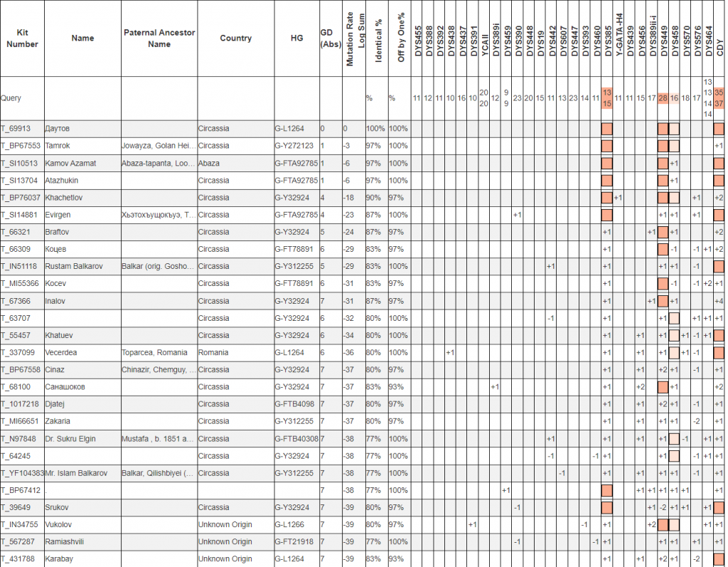Select the Toparcea, Romania ancestor cell
Image resolution: width=728 pixels, height=567 pixels.
155,352
